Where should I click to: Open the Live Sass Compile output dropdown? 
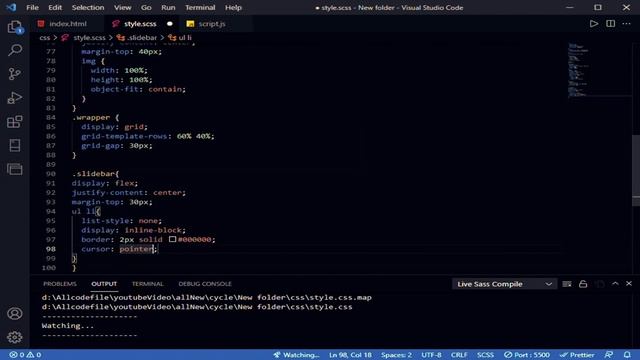pos(504,284)
